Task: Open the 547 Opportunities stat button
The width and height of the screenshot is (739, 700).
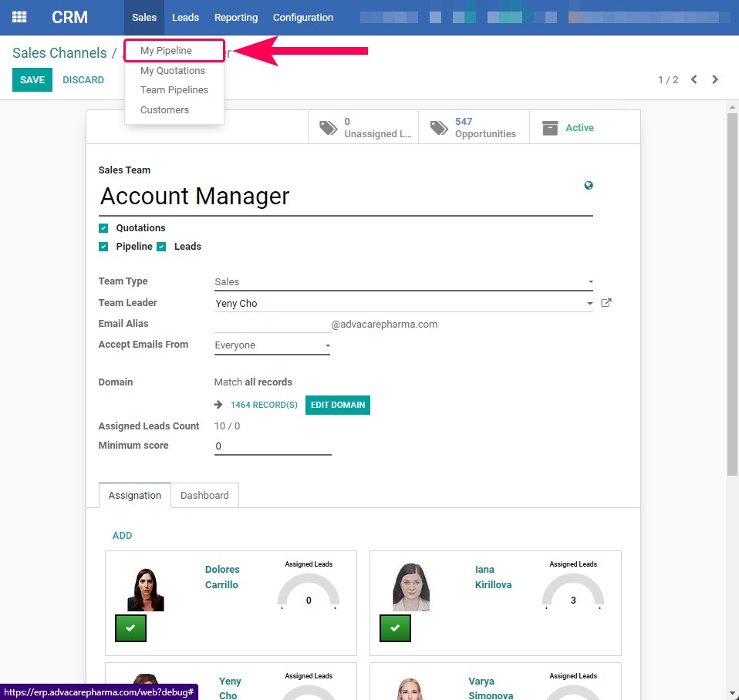Action: 474,128
